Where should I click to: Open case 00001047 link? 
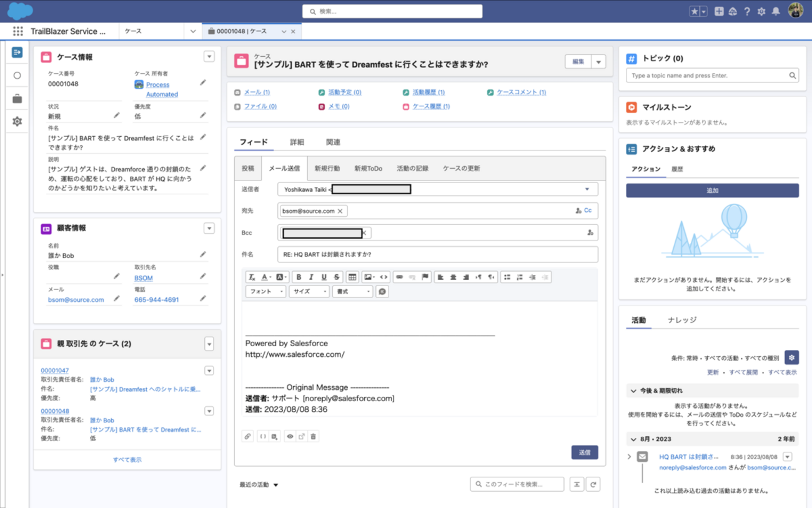tap(55, 371)
